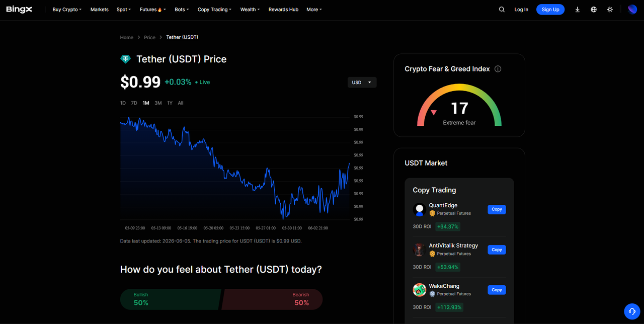
Task: Click the +34.37% ROI value
Action: tap(448, 226)
